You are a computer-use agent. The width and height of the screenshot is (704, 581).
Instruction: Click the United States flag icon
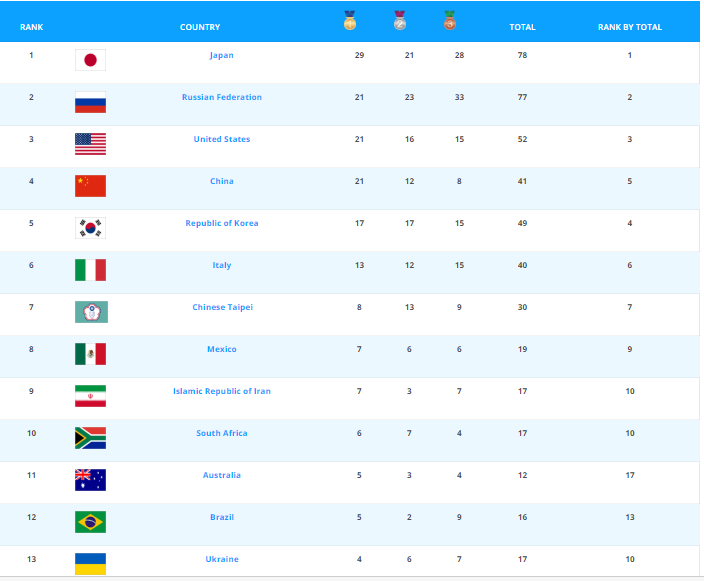(90, 144)
